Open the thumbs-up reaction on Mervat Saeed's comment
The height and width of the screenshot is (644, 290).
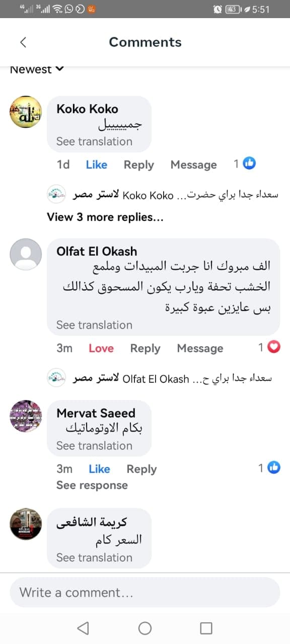[x=274, y=467]
